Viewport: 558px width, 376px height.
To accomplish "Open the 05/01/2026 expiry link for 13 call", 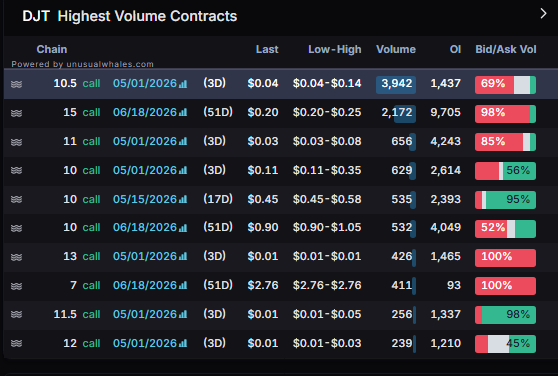I will [145, 256].
